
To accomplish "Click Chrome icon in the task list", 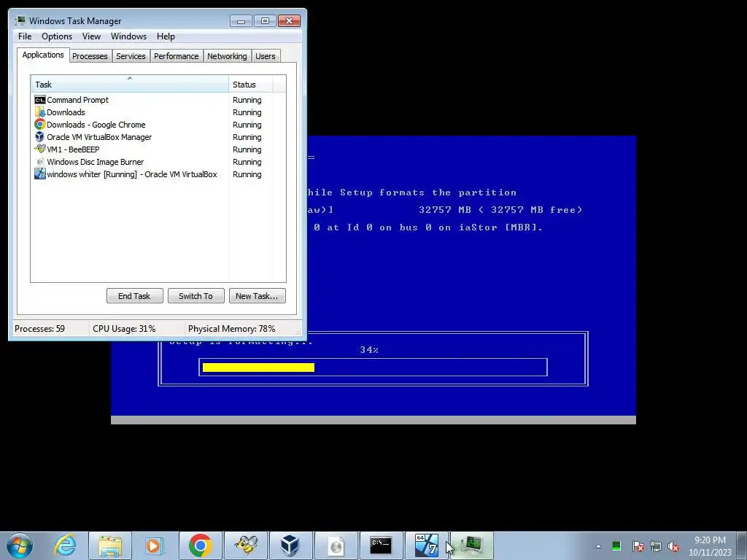I will click(40, 125).
